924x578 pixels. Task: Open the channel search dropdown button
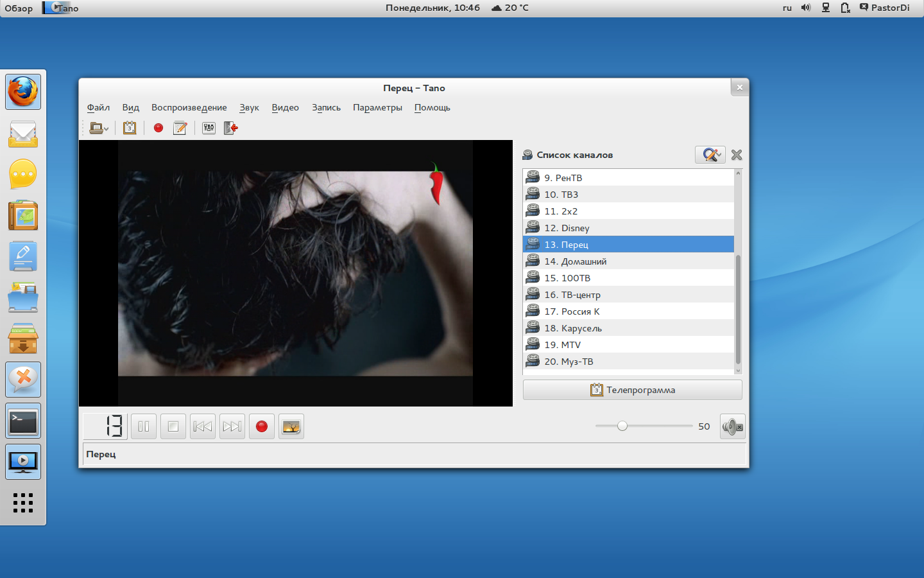(x=710, y=155)
